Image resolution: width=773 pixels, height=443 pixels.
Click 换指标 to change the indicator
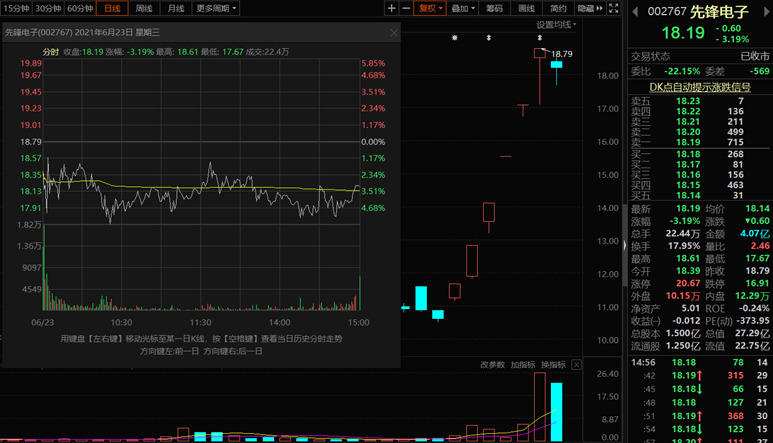tap(553, 365)
